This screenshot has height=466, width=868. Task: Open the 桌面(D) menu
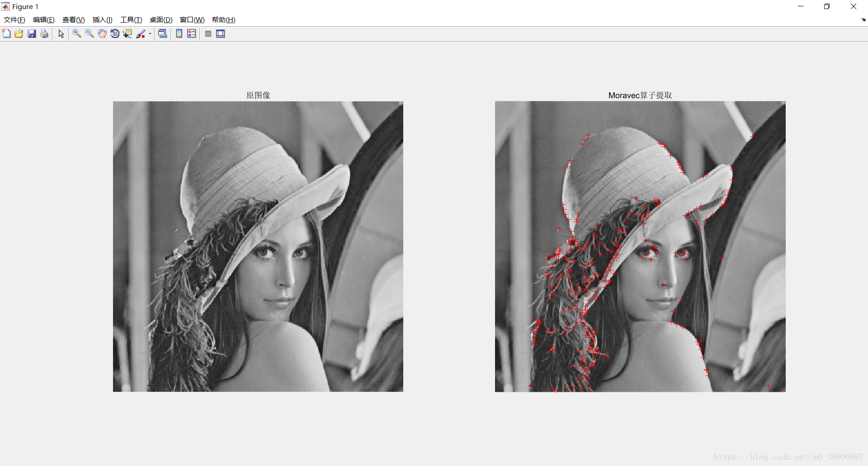coord(161,20)
